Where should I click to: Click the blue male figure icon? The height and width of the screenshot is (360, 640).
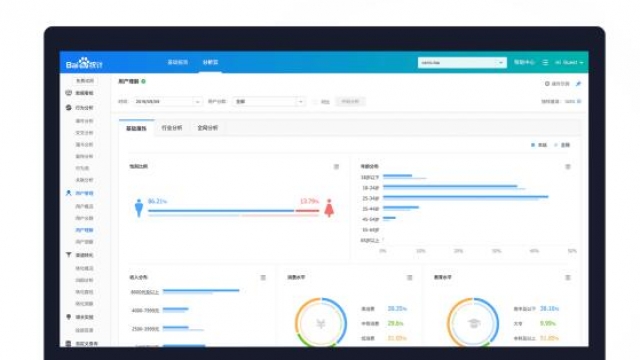point(139,208)
